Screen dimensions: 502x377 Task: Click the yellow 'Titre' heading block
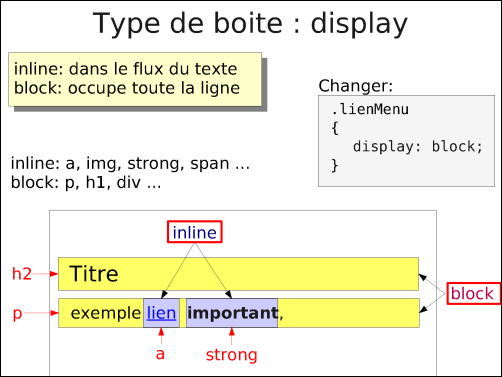click(x=238, y=274)
